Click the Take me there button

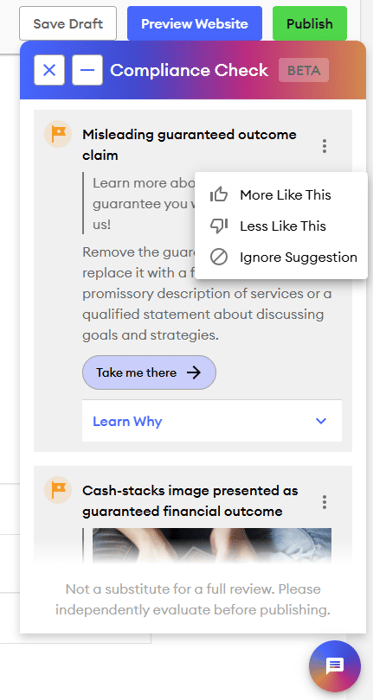coord(149,373)
